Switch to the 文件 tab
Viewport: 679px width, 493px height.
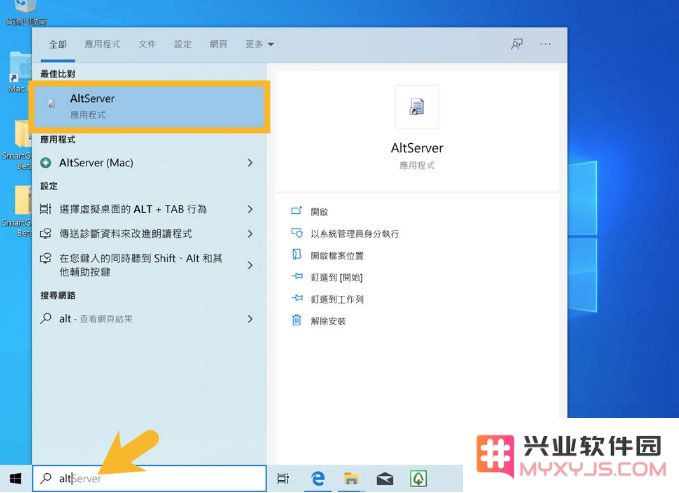pos(147,44)
